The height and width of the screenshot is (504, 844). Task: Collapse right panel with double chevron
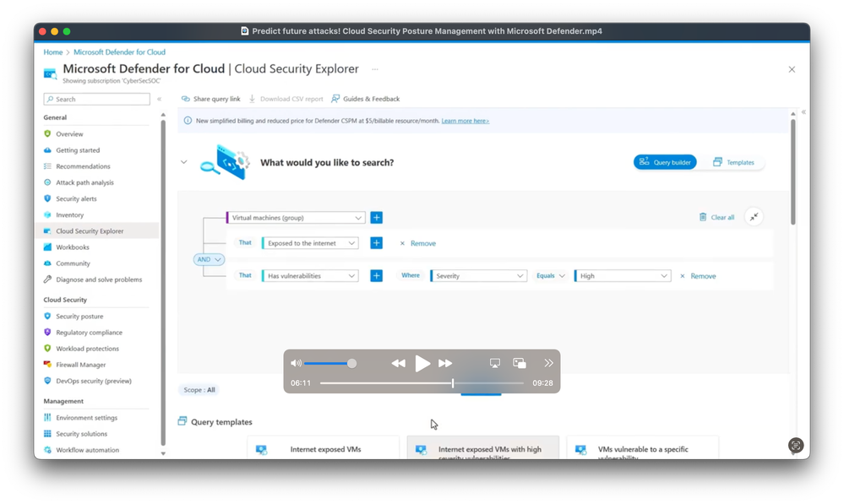[803, 112]
